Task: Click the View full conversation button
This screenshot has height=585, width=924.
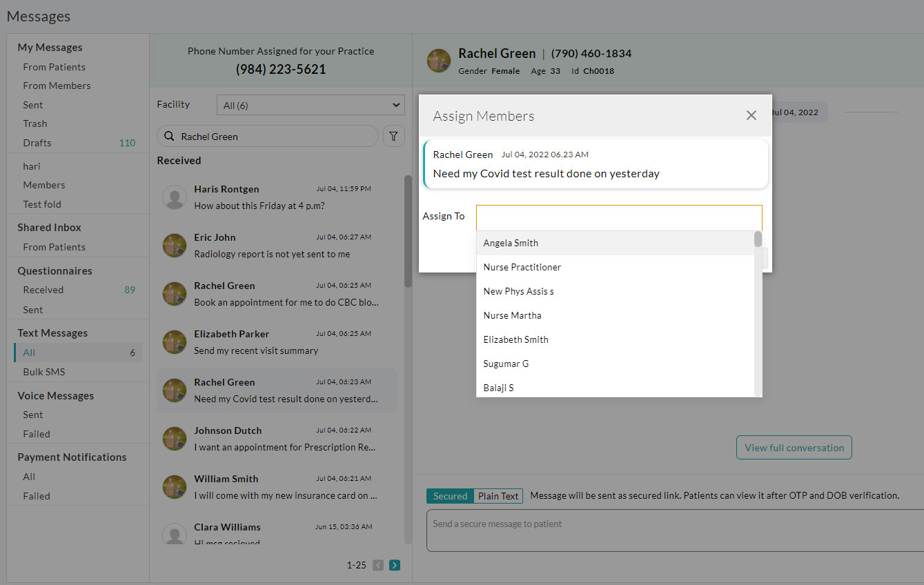Action: 794,447
